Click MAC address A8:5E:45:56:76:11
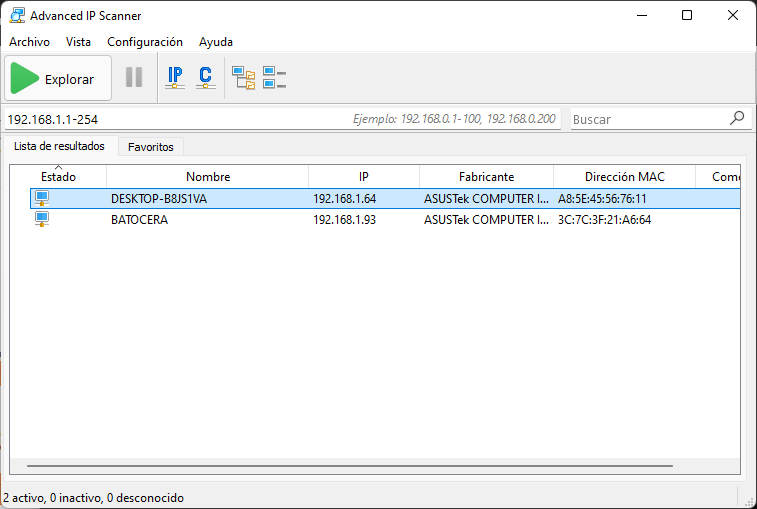Screen dimensions: 757x509 pos(602,198)
